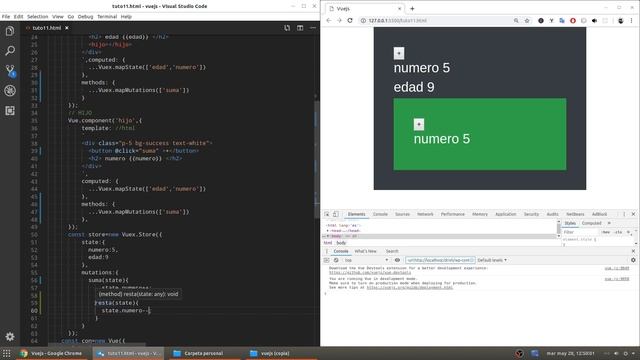Reload the Chrome page

[x=350, y=20]
